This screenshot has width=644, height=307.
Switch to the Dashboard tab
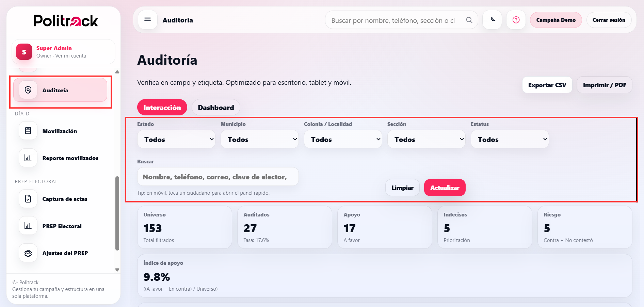click(215, 107)
